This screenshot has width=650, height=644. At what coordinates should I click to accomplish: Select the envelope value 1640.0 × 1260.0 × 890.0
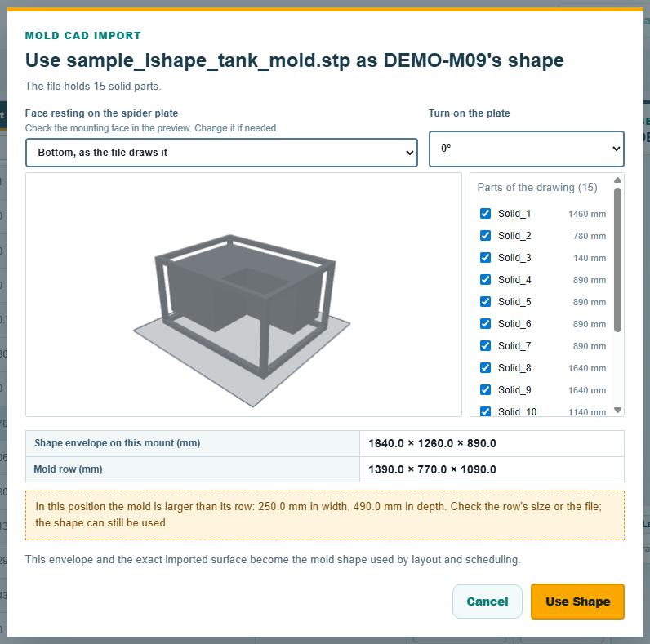click(x=432, y=443)
